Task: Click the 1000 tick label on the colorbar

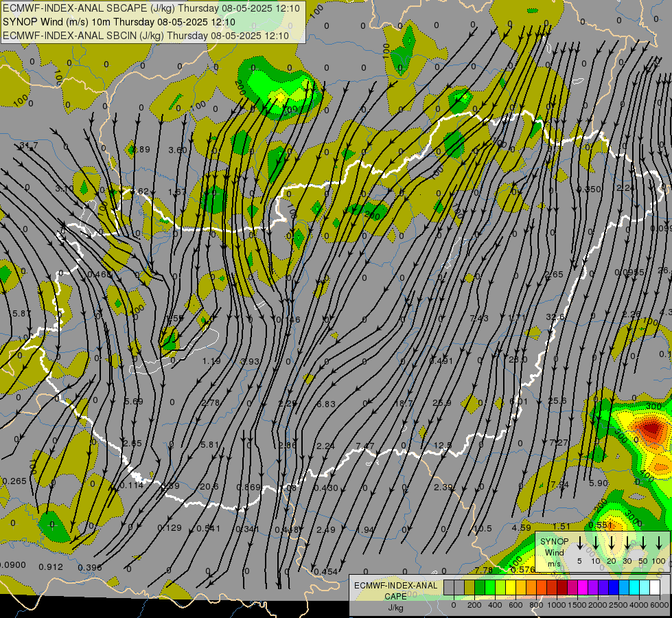Action: (557, 605)
